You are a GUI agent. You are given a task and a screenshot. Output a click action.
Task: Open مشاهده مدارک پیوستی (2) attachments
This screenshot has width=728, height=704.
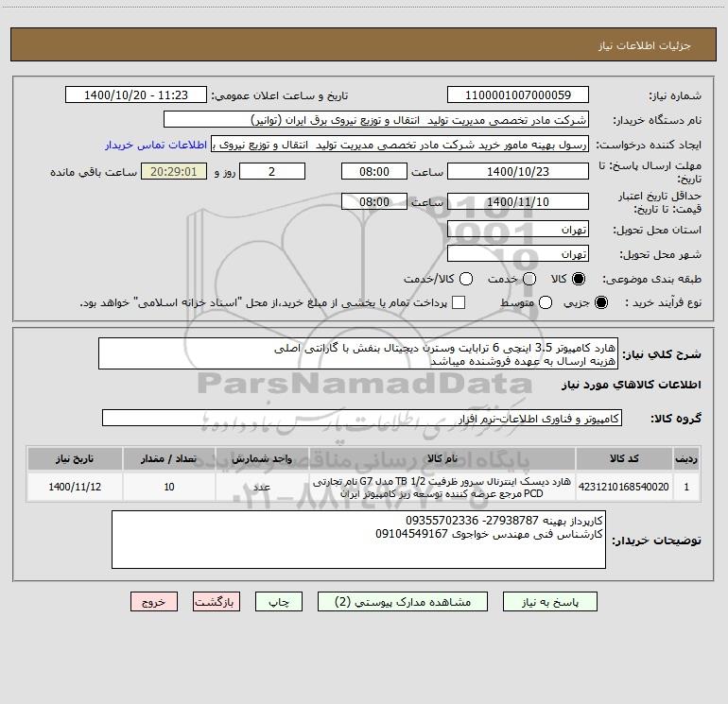[x=403, y=601]
